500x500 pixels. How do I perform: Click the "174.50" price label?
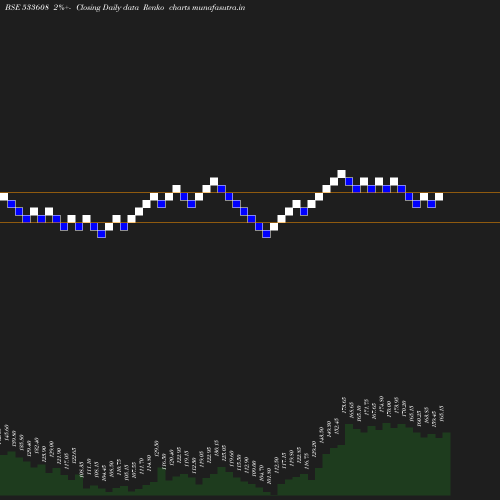click(382, 404)
